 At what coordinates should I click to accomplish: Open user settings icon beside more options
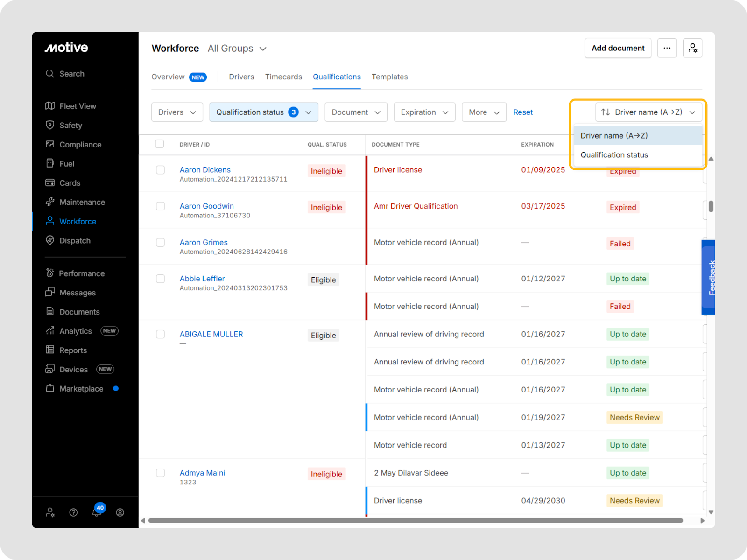click(692, 48)
